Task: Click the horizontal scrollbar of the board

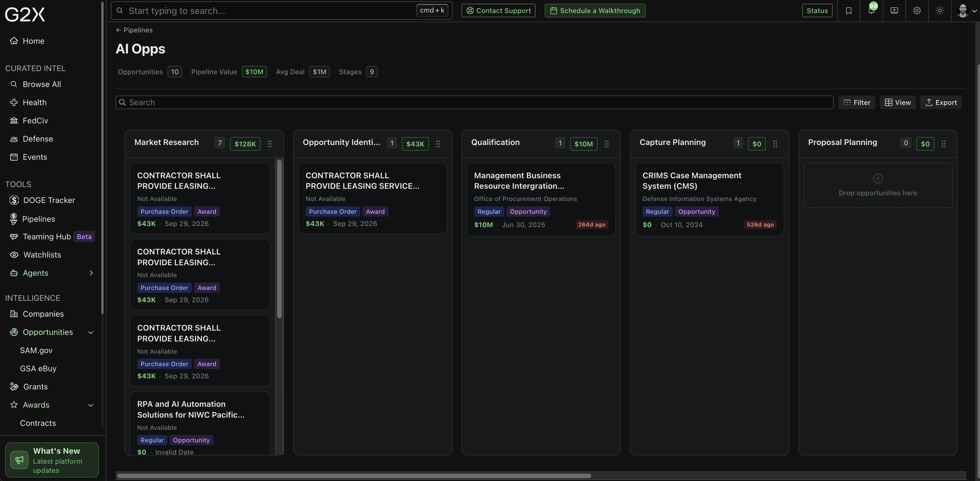Action: pos(354,476)
